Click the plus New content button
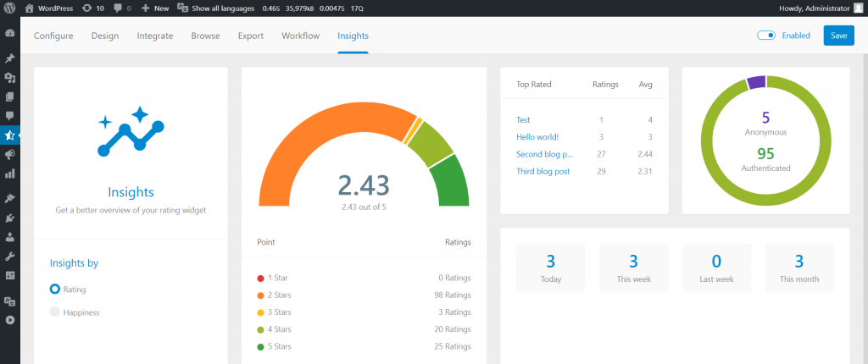Image resolution: width=868 pixels, height=364 pixels. [x=155, y=8]
